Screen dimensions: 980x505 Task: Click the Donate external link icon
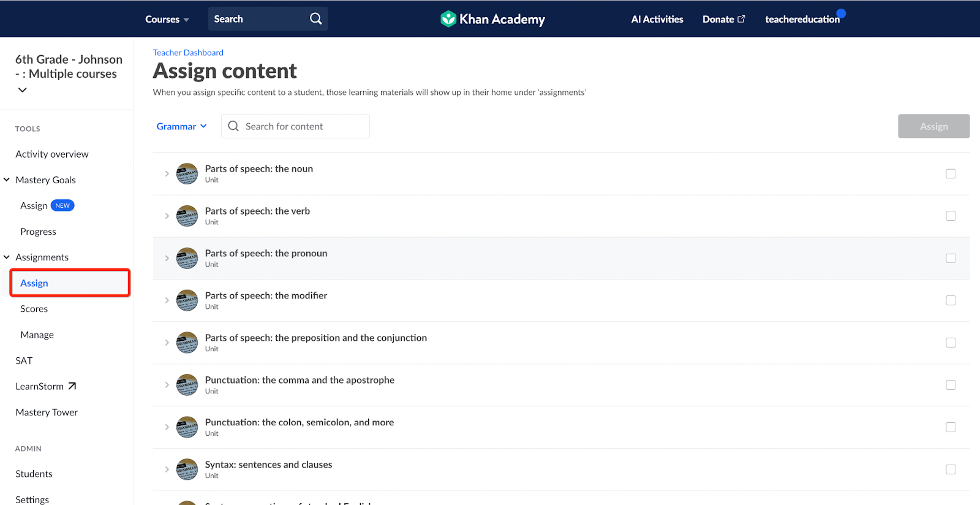coord(741,19)
